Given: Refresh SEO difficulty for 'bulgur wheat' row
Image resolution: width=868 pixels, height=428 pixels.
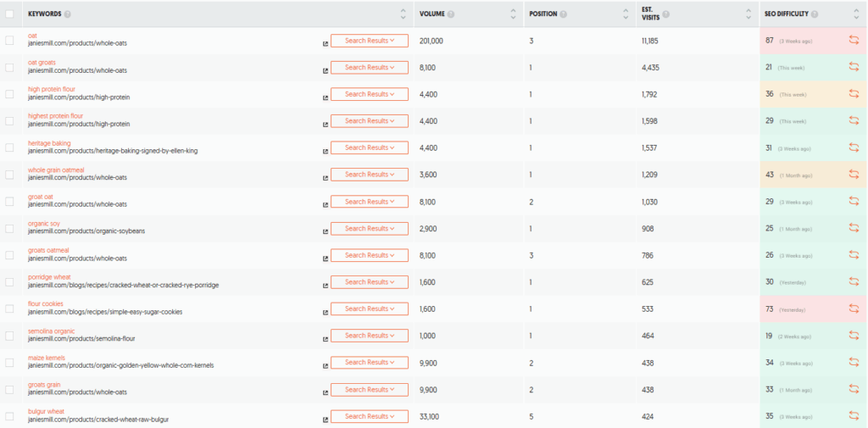Looking at the screenshot, I should tap(854, 416).
